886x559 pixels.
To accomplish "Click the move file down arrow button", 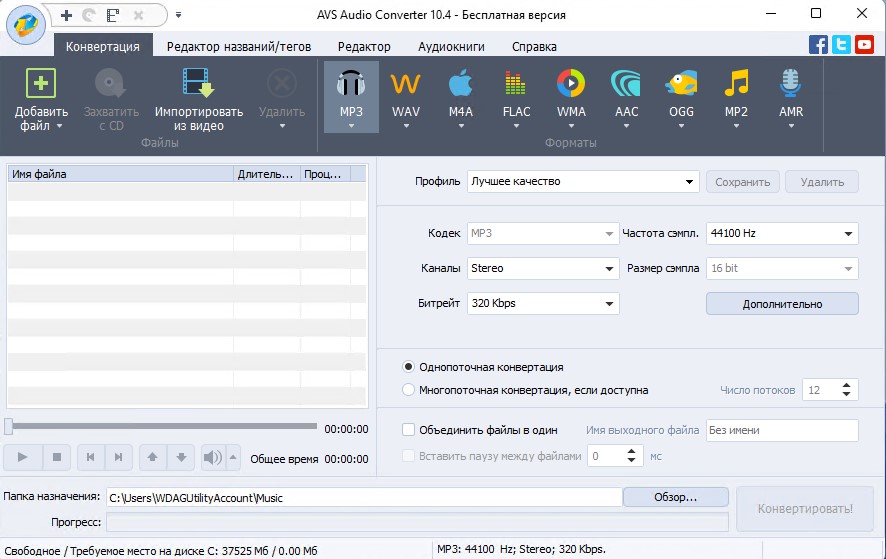I will 181,457.
